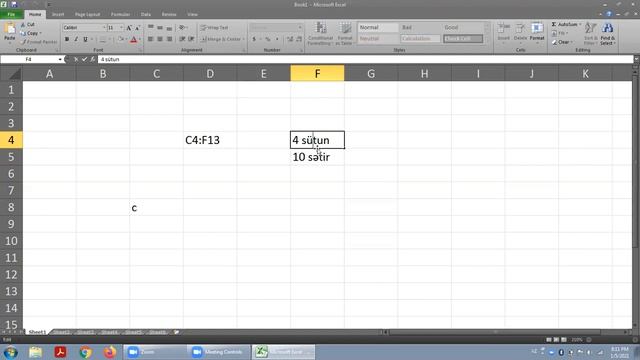
Task: Toggle Underline formatting
Action: point(85,39)
